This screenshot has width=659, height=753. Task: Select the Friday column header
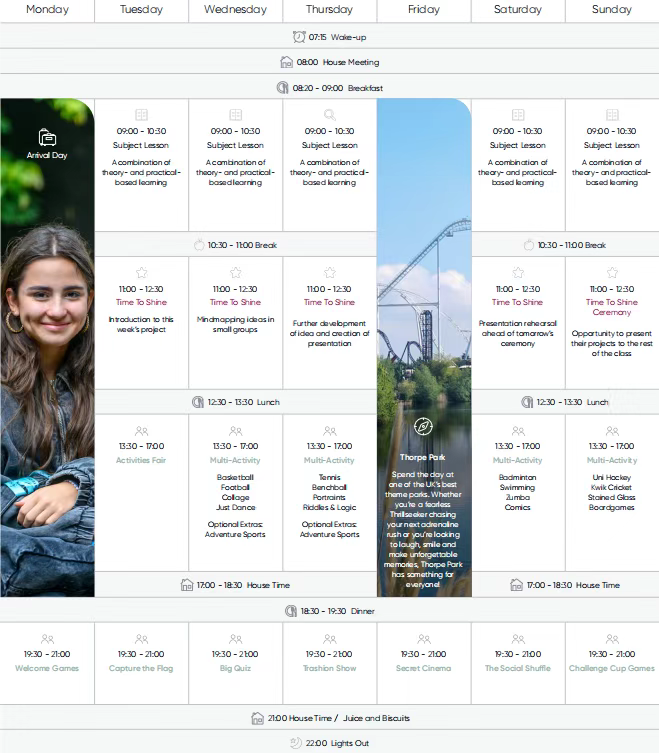[x=423, y=10]
